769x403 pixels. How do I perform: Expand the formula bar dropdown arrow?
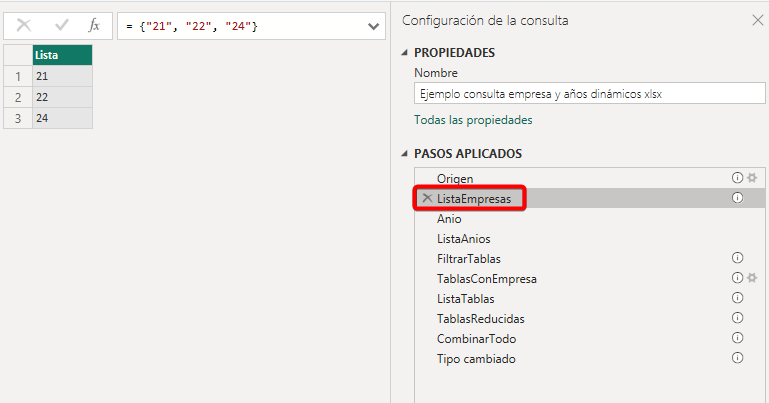373,26
